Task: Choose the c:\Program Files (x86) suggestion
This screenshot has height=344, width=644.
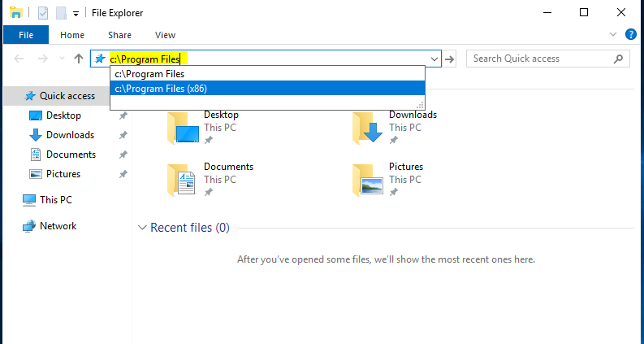Action: point(267,89)
